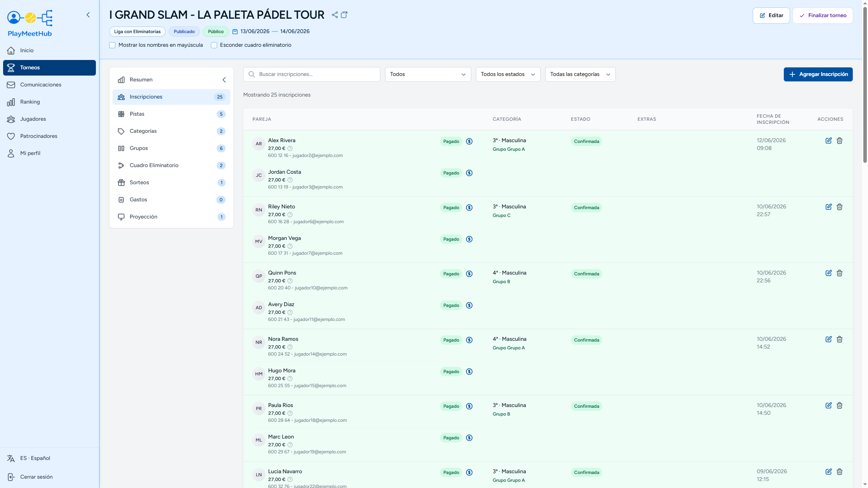Open the Proyección section
Screen dimensions: 868x488
[171, 217]
